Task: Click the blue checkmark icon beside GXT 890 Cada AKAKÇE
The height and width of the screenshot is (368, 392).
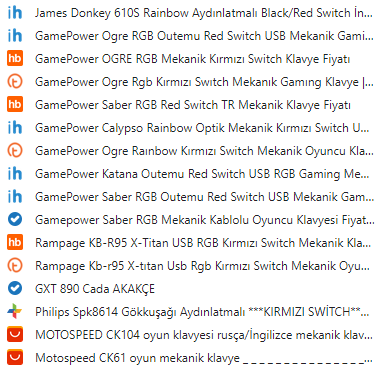Action: click(15, 289)
